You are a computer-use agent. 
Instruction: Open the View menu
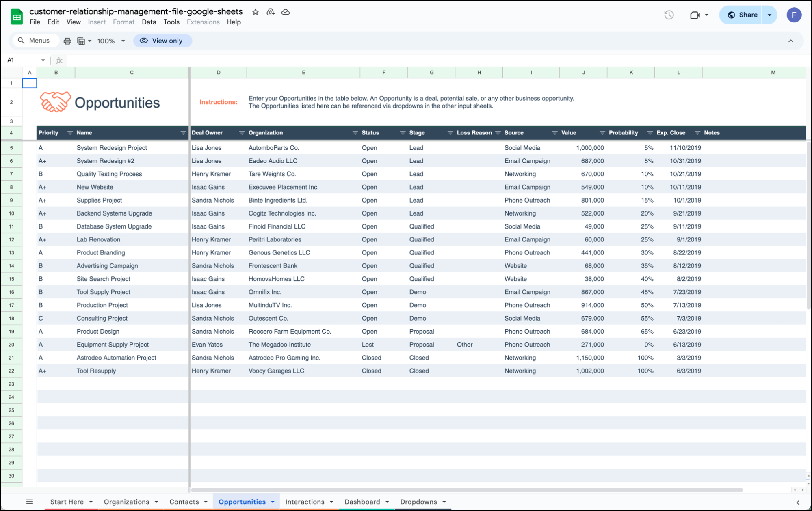(x=74, y=22)
